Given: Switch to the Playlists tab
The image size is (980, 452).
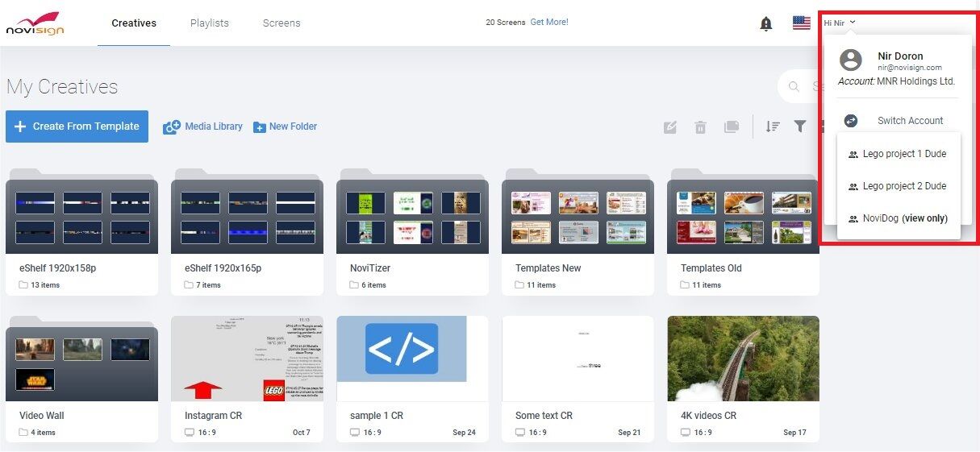Looking at the screenshot, I should pos(209,23).
